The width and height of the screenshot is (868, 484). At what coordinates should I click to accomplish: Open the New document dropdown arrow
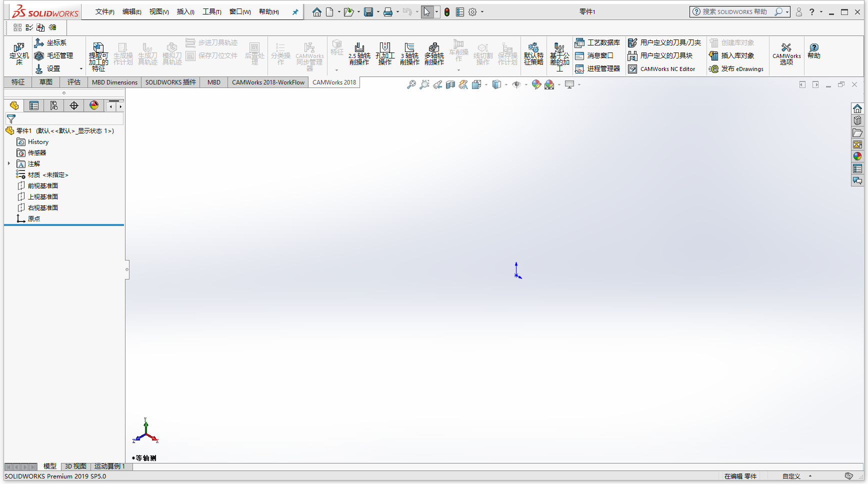[339, 12]
